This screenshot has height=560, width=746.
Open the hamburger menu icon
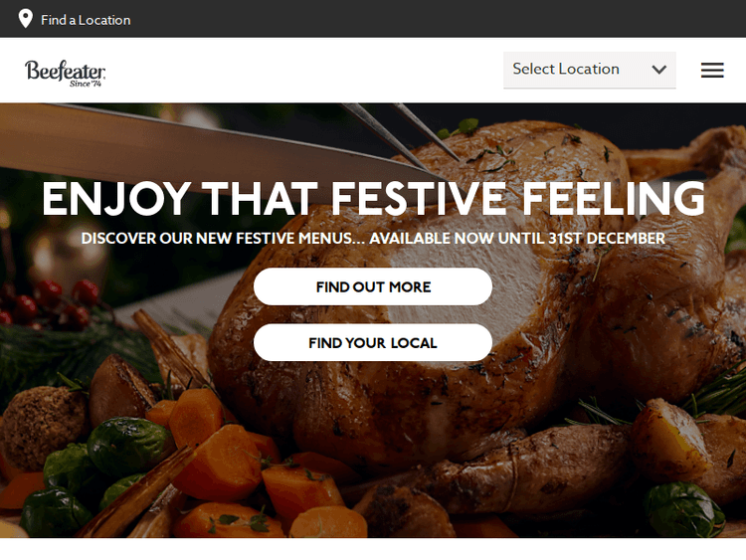click(x=712, y=70)
